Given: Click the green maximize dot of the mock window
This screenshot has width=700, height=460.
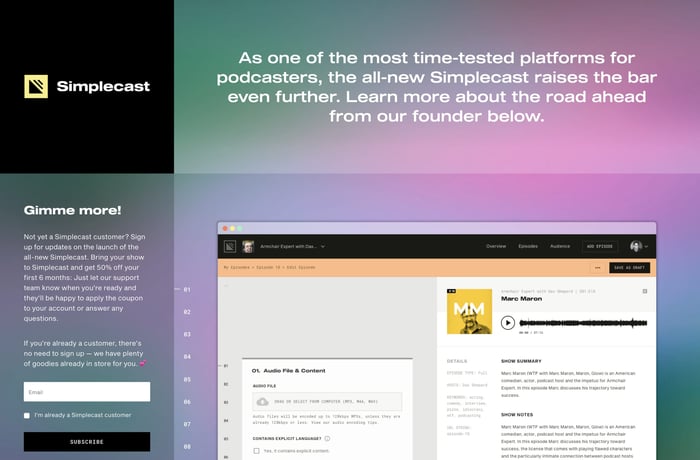Looking at the screenshot, I should tap(239, 228).
